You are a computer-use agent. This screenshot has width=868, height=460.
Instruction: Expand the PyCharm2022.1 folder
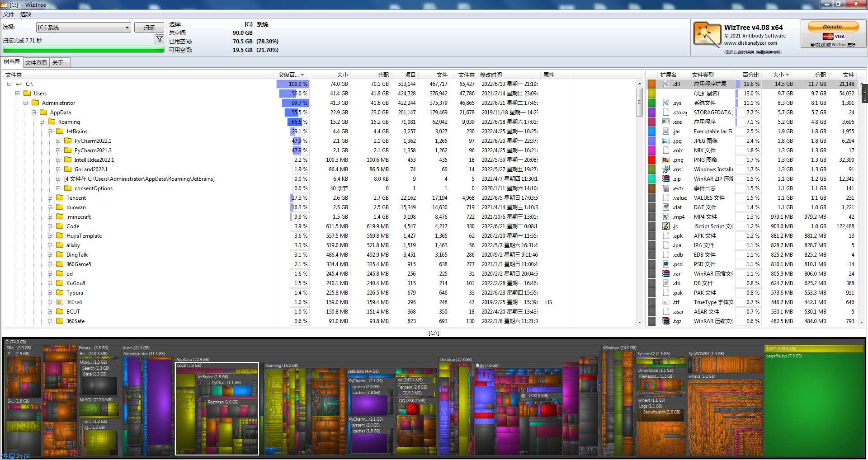coord(58,141)
